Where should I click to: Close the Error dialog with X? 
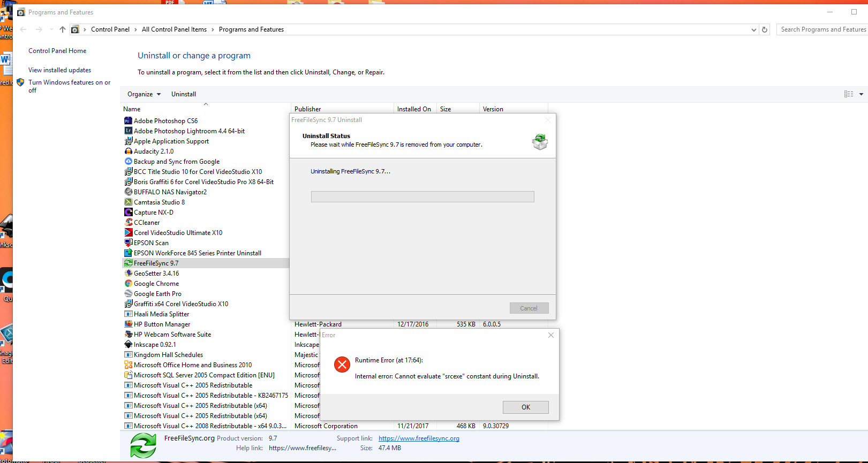click(x=551, y=335)
